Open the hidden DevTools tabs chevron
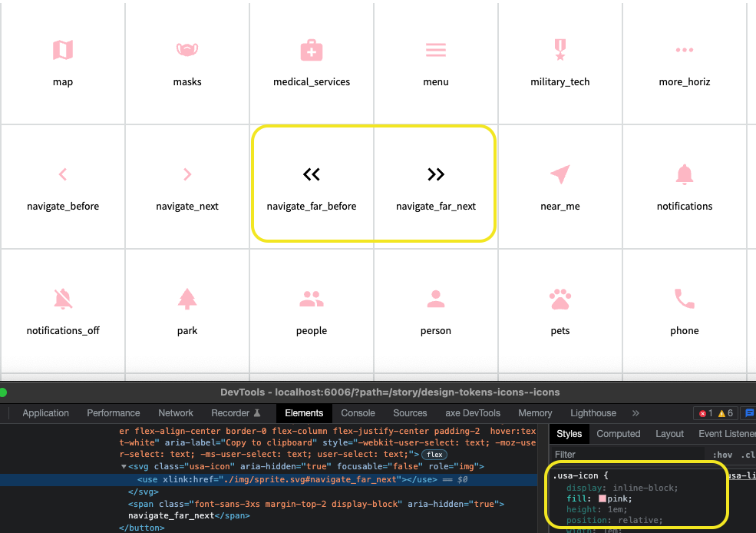Screen dimensions: 756x533 click(636, 412)
